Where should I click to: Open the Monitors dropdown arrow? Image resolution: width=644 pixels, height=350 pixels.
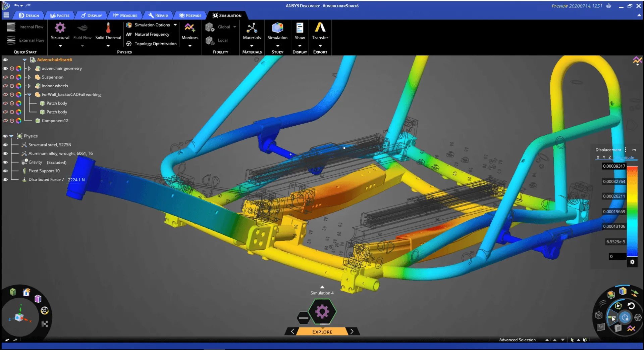pos(190,46)
